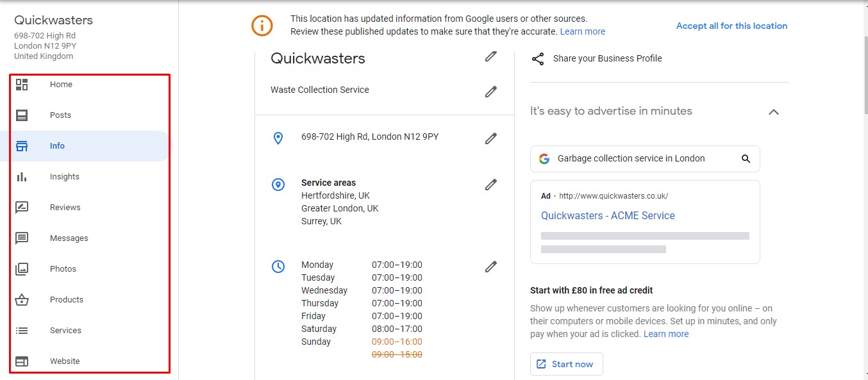868x380 pixels.
Task: Click the Quickwasters - ACME Service ad title
Action: pos(608,216)
